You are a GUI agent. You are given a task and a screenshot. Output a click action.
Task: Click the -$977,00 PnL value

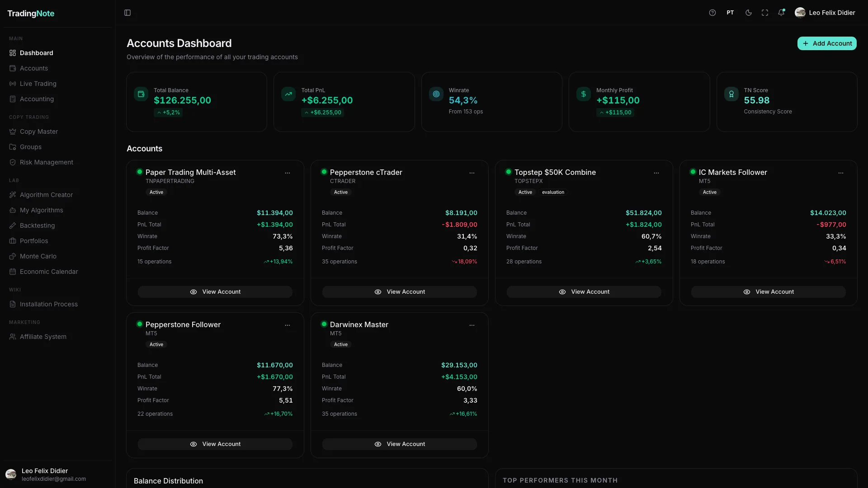click(831, 225)
